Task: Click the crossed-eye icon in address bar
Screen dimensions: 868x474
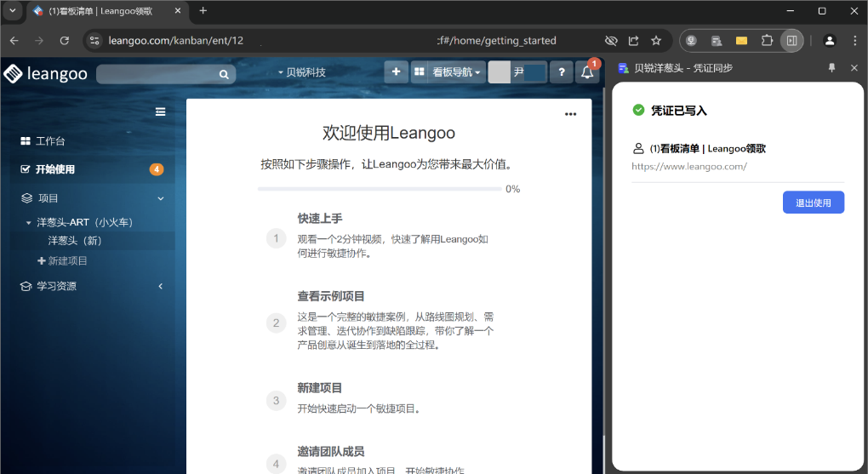Action: [611, 41]
